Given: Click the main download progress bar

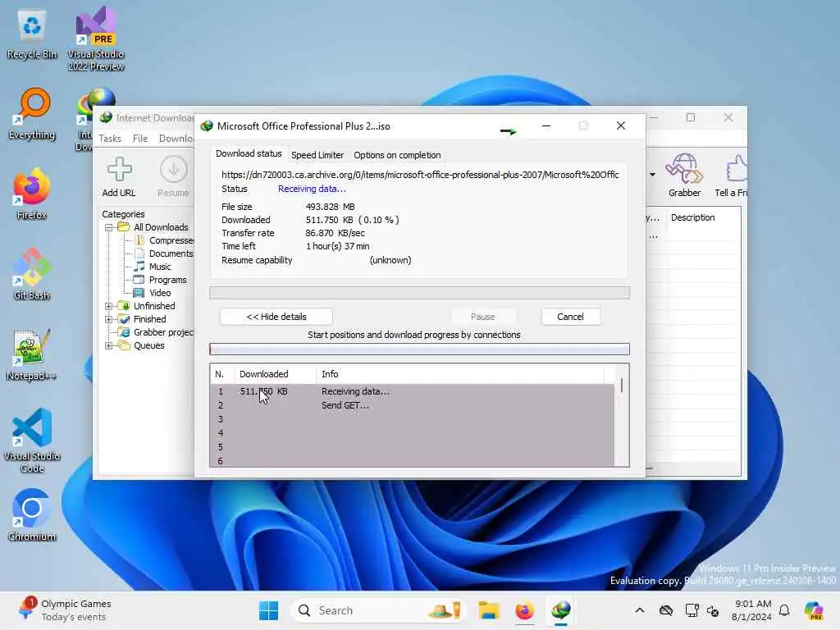Looking at the screenshot, I should [x=419, y=293].
